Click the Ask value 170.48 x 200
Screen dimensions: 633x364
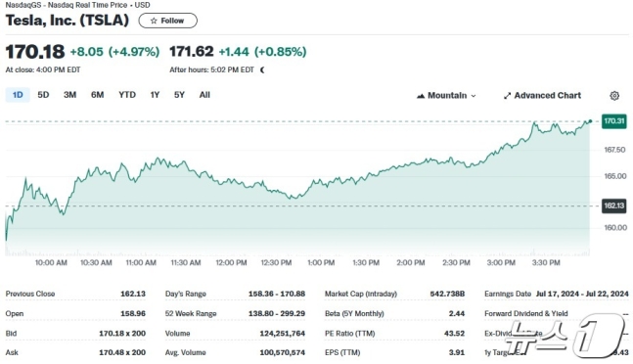pyautogui.click(x=122, y=352)
